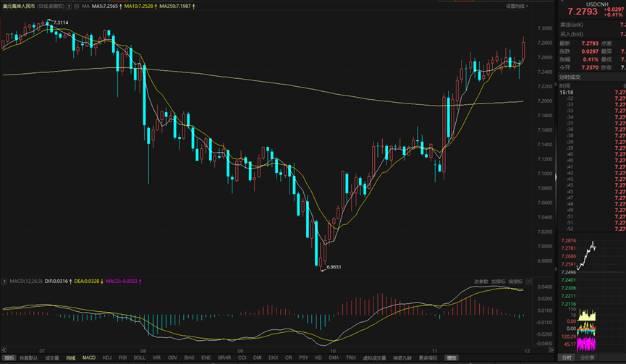The width and height of the screenshot is (626, 364).
Task: Click the double left arrow to move earlier
Action: pyautogui.click(x=4, y=350)
